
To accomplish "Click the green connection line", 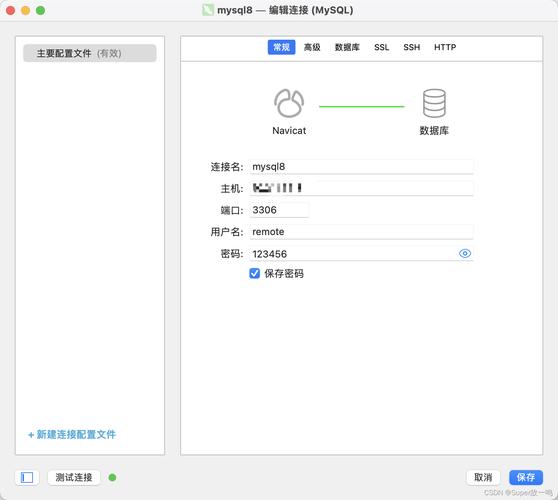I will [x=362, y=106].
